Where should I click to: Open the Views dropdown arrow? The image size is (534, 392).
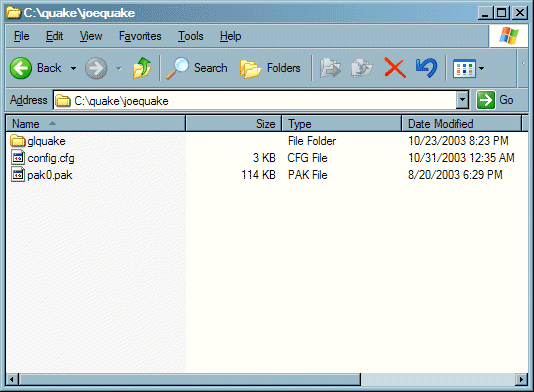coord(481,68)
